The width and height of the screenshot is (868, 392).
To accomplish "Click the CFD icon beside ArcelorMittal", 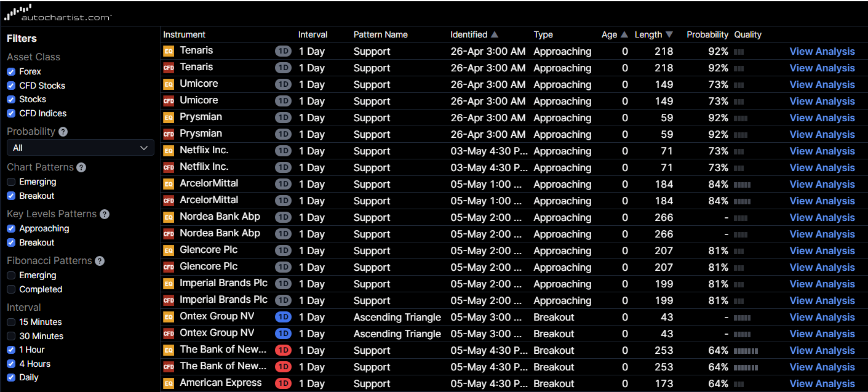I will click(x=169, y=201).
